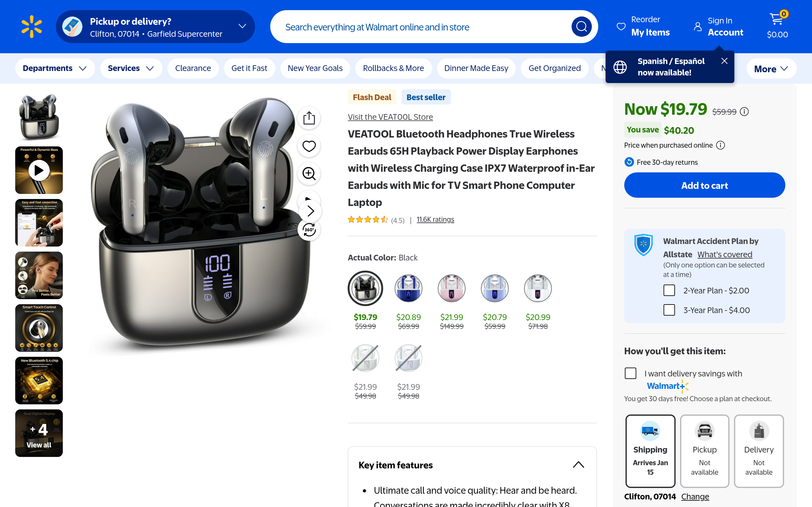Expand the Departments dropdown
This screenshot has width=812, height=507.
[x=55, y=68]
